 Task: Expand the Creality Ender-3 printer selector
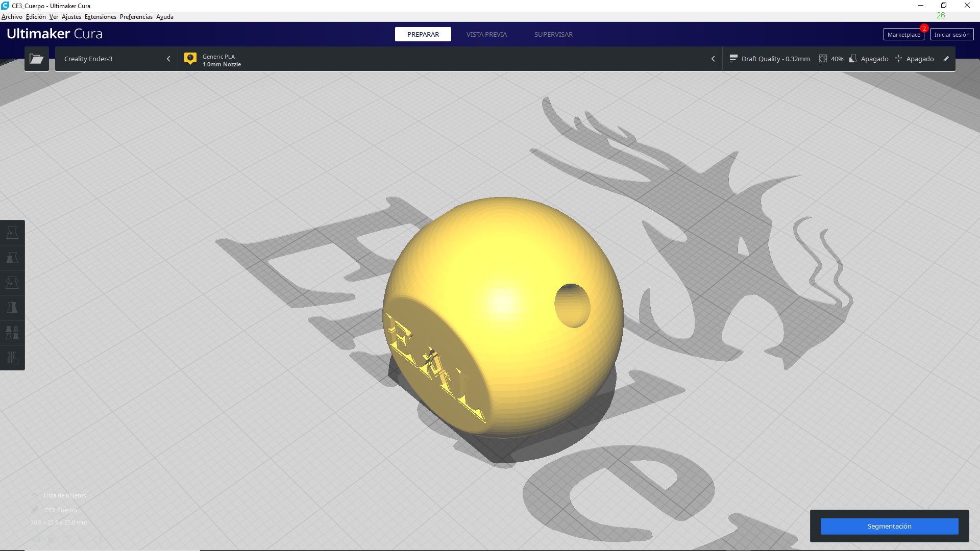116,59
